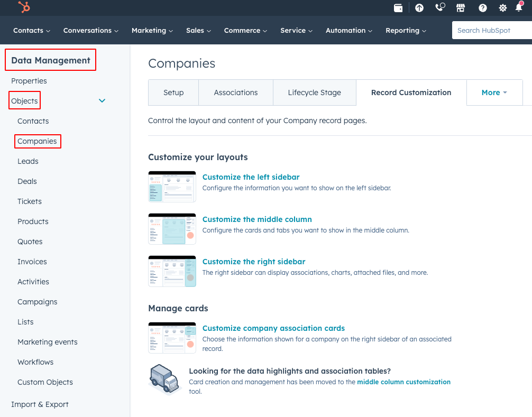Open the Conversations navigation dropdown
Viewport: 532px width, 417px height.
click(x=90, y=31)
